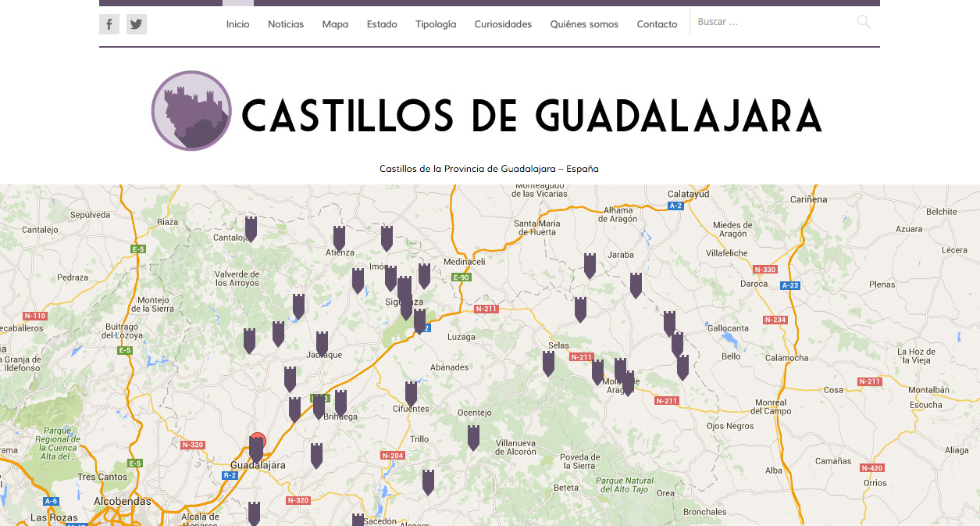Image resolution: width=980 pixels, height=526 pixels.
Task: Click the round castle logo
Action: (191, 110)
